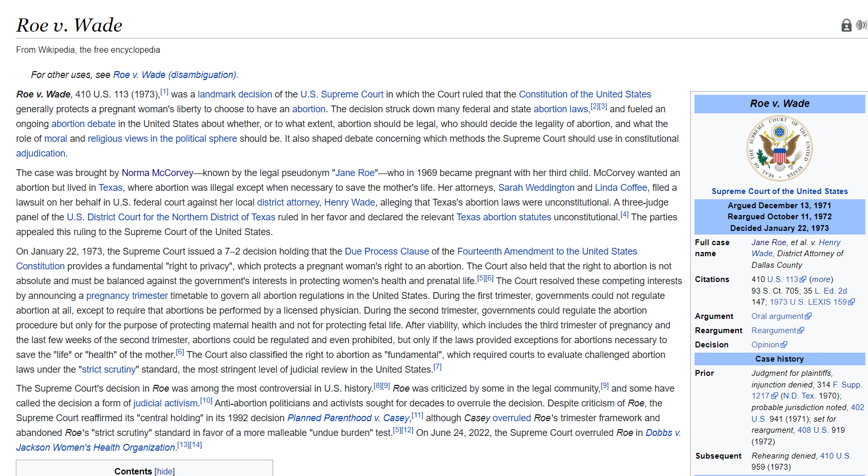This screenshot has width=868, height=476.
Task: Open the N.D. Tex. link
Action: pyautogui.click(x=799, y=396)
